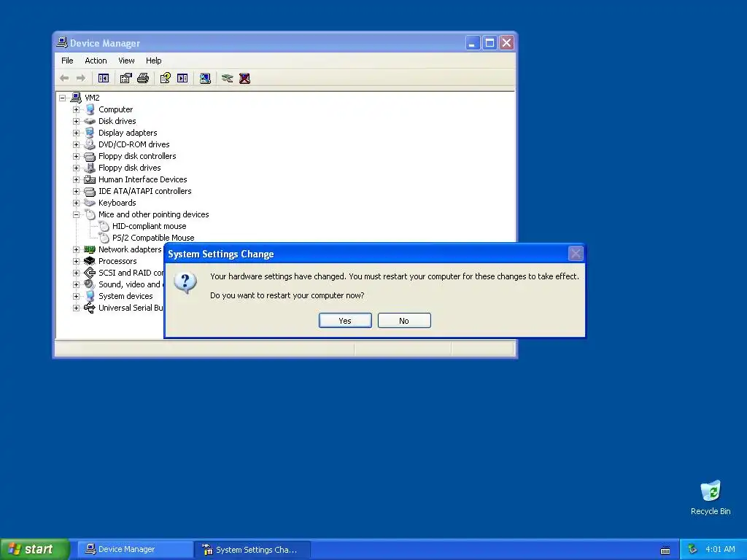The height and width of the screenshot is (560, 747).
Task: Select PS/2 Compatible Mouse text in tree
Action: click(153, 238)
